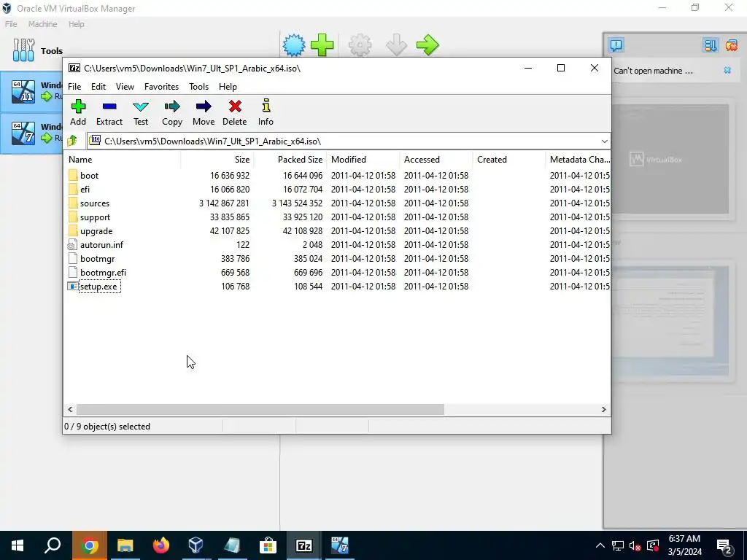The height and width of the screenshot is (560, 747).
Task: Click the VirtualBox Discard down-arrow icon
Action: click(x=396, y=45)
